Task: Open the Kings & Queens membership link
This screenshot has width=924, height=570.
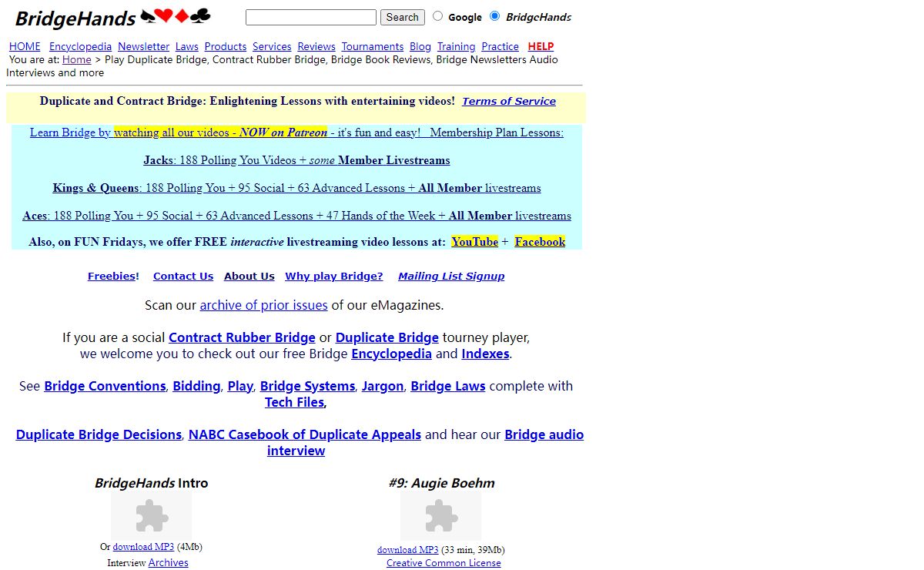Action: [296, 188]
